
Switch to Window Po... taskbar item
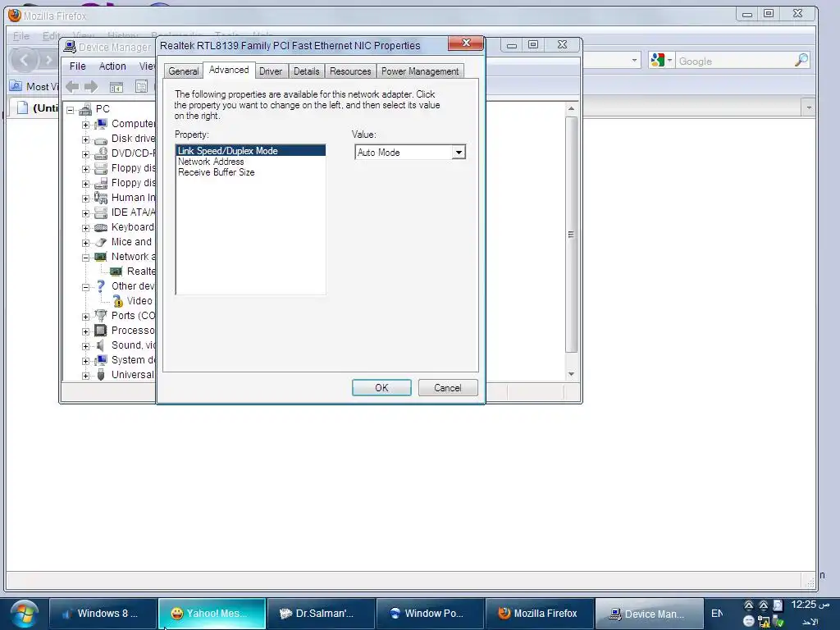coord(429,614)
